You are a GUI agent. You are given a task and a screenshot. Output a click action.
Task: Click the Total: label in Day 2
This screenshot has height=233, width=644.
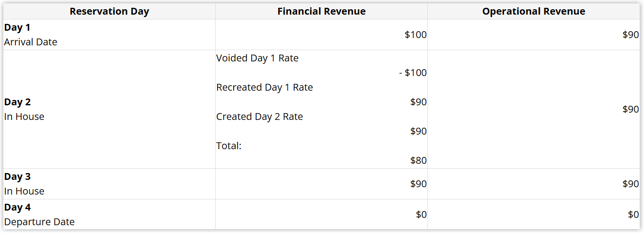pos(229,146)
